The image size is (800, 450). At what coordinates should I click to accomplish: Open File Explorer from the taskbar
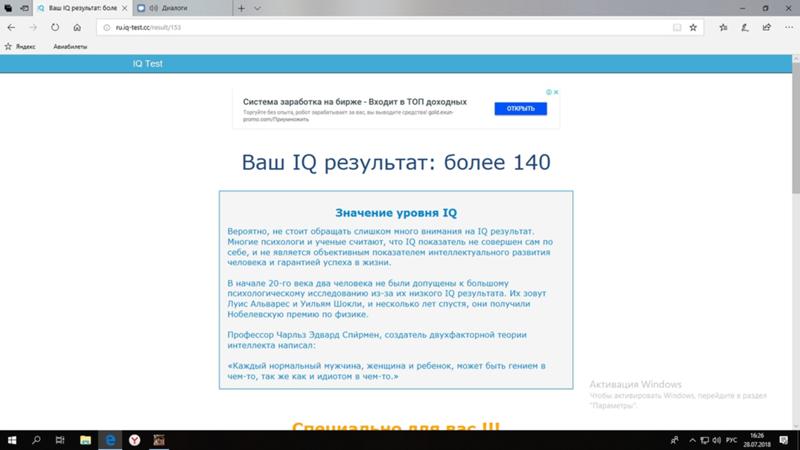(85, 439)
